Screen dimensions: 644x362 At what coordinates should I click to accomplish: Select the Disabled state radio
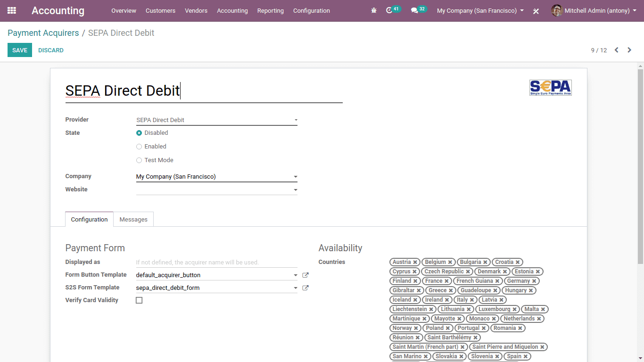coord(139,133)
